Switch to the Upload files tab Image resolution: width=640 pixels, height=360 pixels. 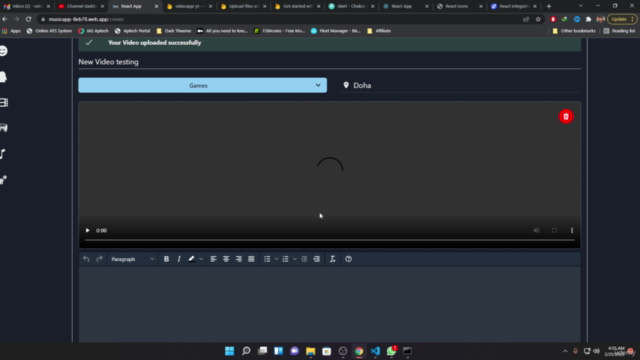click(x=243, y=6)
